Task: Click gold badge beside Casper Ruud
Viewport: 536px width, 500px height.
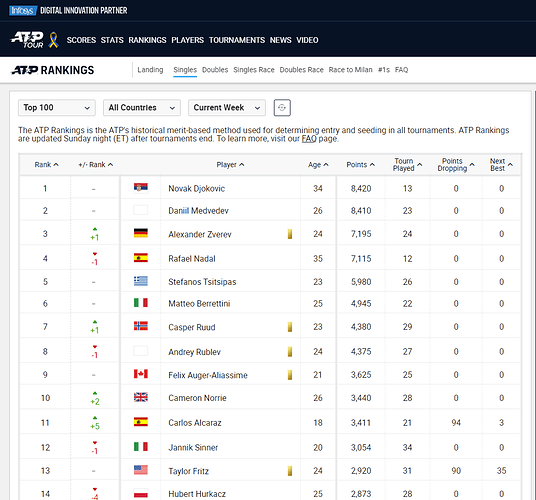Action: point(290,327)
